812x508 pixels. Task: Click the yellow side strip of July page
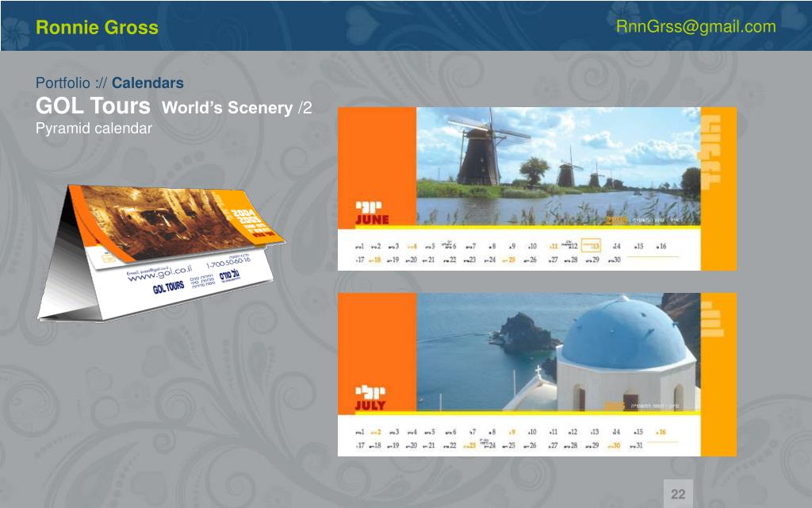(x=718, y=375)
